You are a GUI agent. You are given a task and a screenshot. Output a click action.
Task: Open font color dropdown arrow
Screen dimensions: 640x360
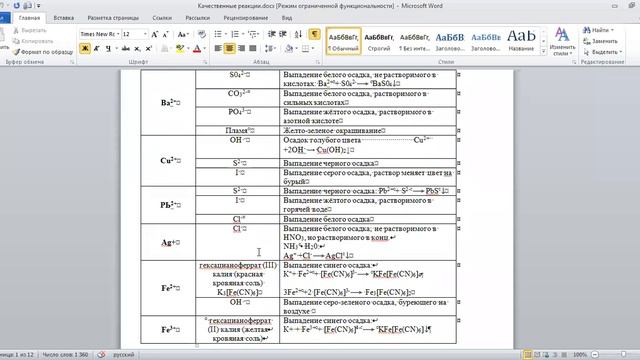click(204, 49)
